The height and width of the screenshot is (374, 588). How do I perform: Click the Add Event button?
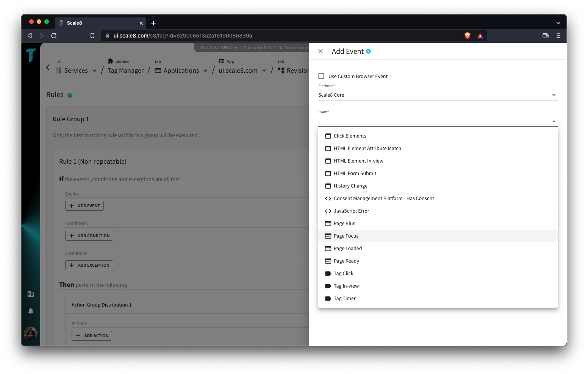click(84, 206)
